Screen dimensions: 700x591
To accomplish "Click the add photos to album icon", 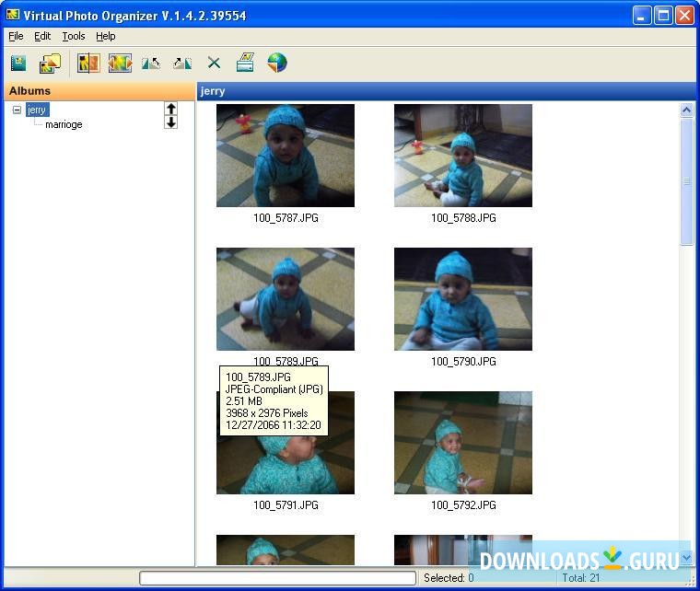I will pos(50,64).
